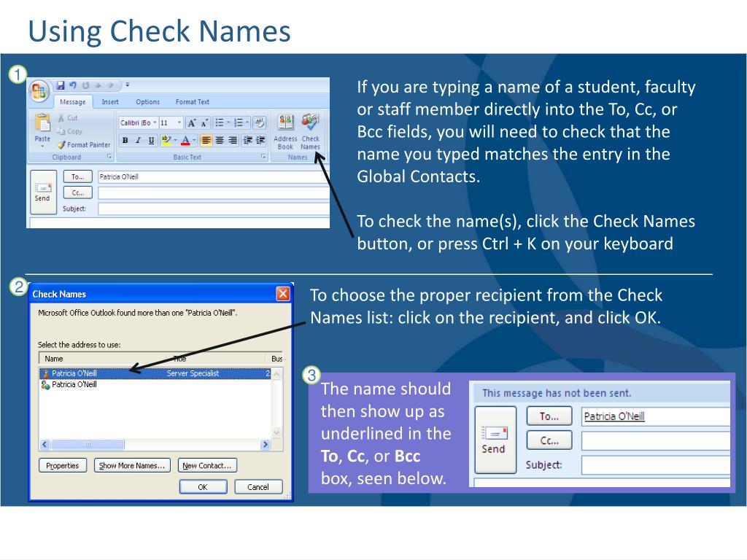The image size is (747, 560).
Task: Apply the yellow text highlight color
Action: tap(166, 140)
